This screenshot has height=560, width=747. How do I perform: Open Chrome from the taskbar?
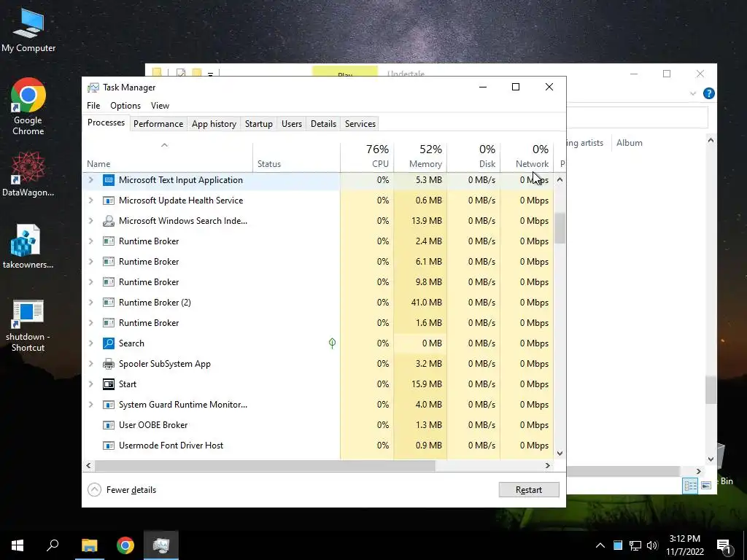pyautogui.click(x=125, y=545)
